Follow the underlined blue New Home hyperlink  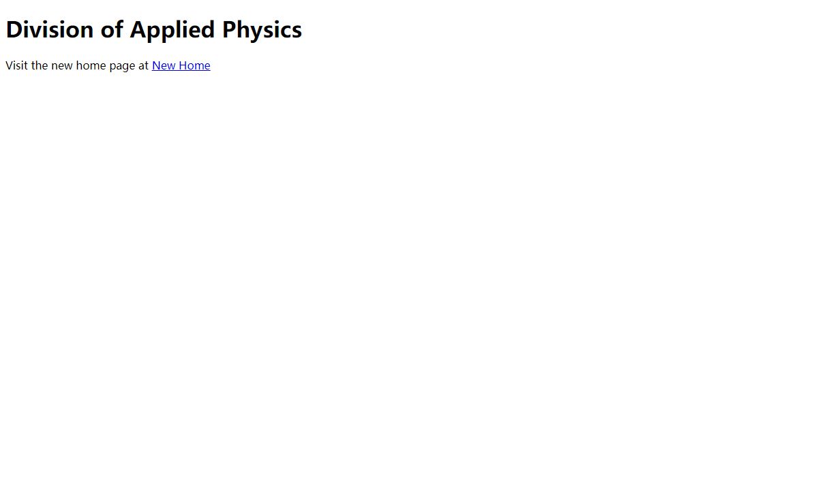coord(181,65)
